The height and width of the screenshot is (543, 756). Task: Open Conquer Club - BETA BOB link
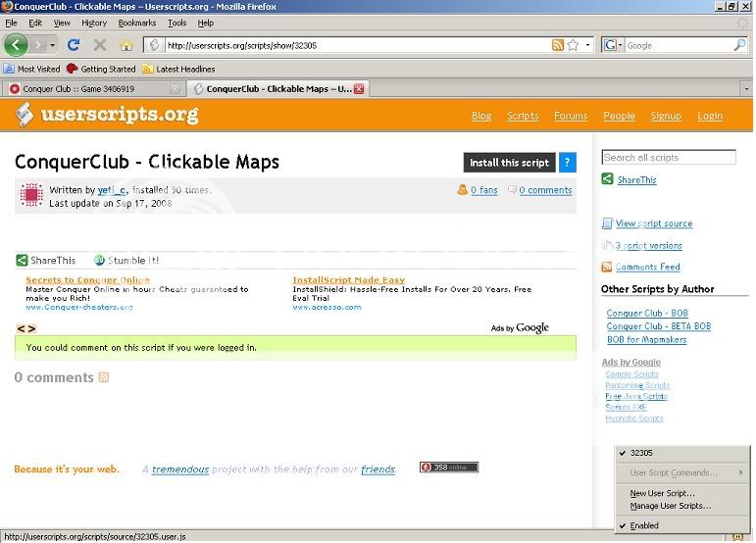(659, 325)
